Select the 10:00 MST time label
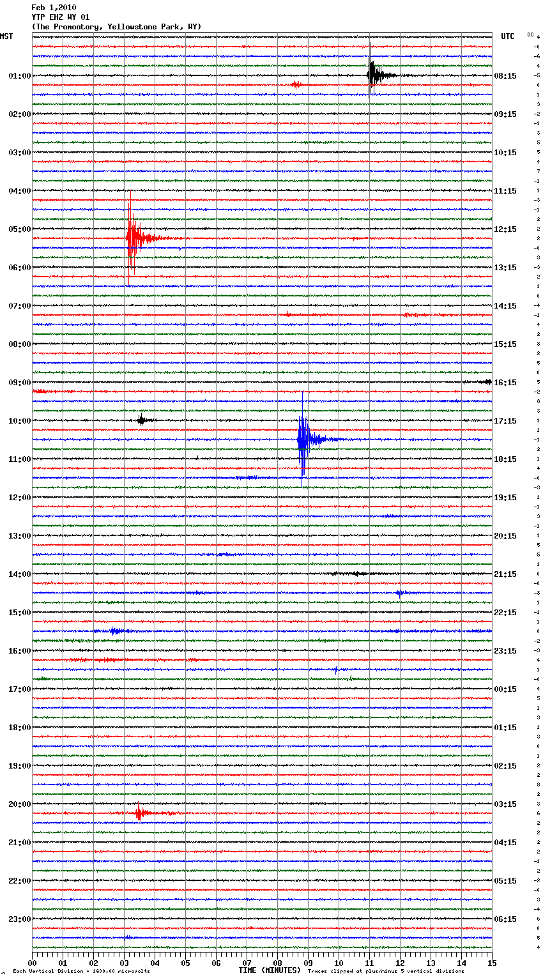The image size is (543, 980). [x=20, y=421]
